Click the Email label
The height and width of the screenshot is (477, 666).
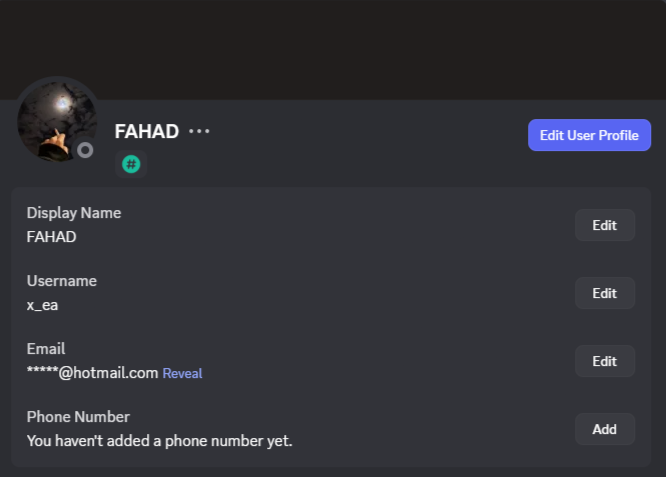tap(46, 349)
